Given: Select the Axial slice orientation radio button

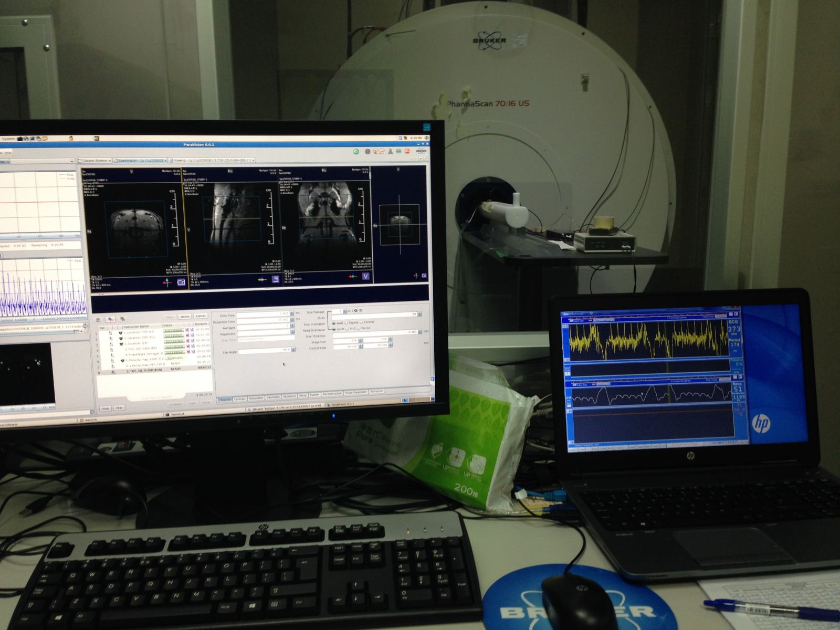Looking at the screenshot, I should [334, 323].
